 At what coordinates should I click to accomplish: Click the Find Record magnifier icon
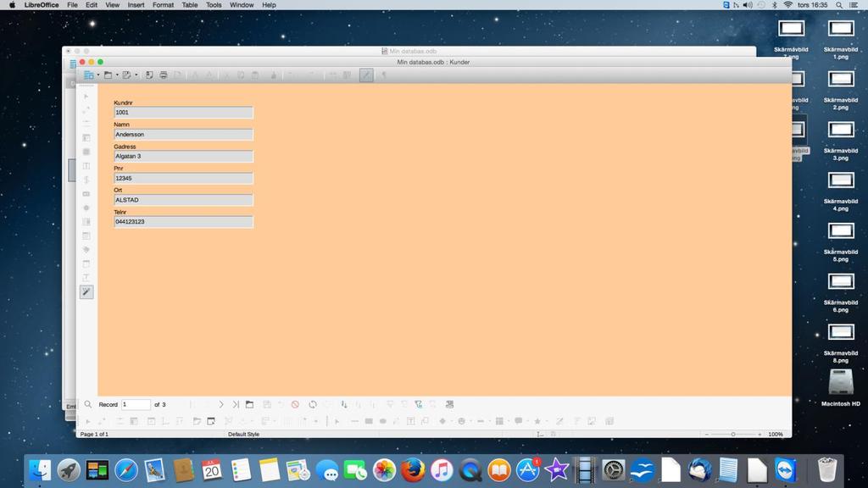[x=87, y=404]
